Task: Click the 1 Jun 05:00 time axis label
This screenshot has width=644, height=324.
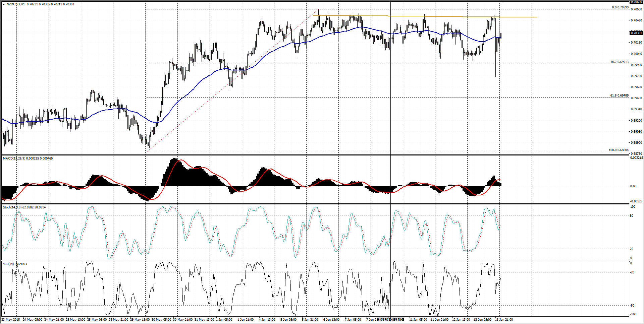Action: point(224,320)
